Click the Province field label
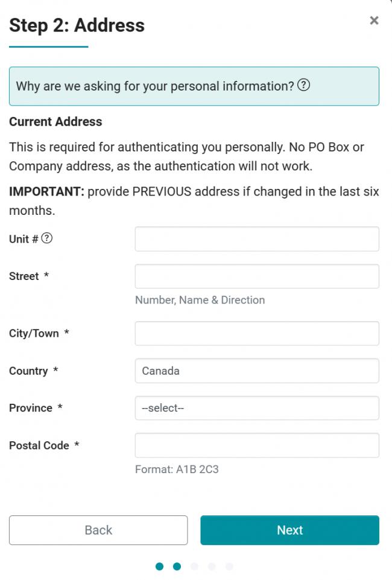Image resolution: width=392 pixels, height=580 pixels. [x=31, y=408]
